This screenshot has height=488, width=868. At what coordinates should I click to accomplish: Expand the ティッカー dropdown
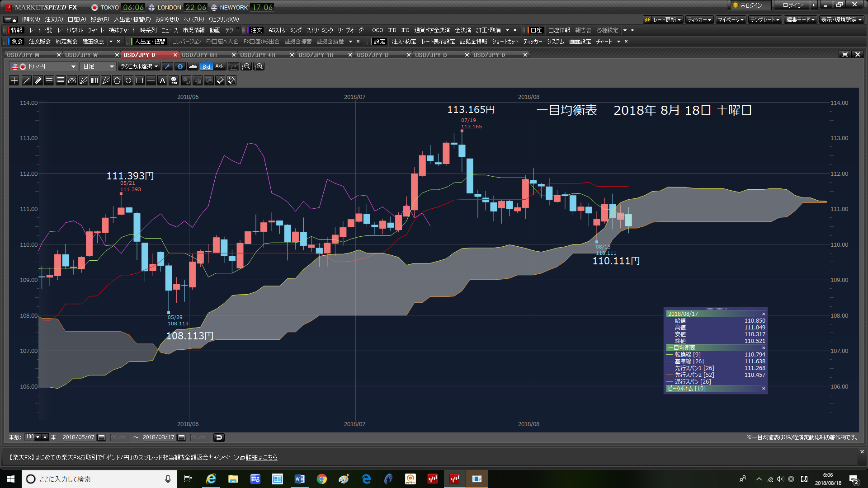(x=699, y=19)
